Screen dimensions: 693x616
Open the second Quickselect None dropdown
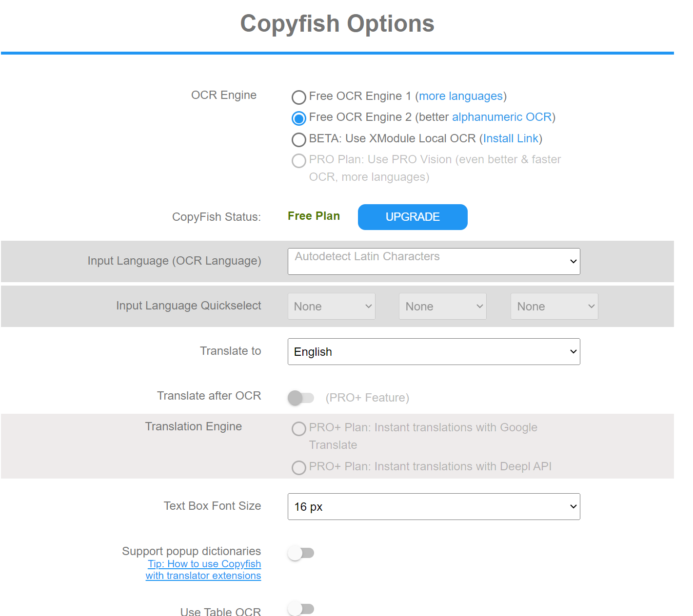[x=443, y=306]
